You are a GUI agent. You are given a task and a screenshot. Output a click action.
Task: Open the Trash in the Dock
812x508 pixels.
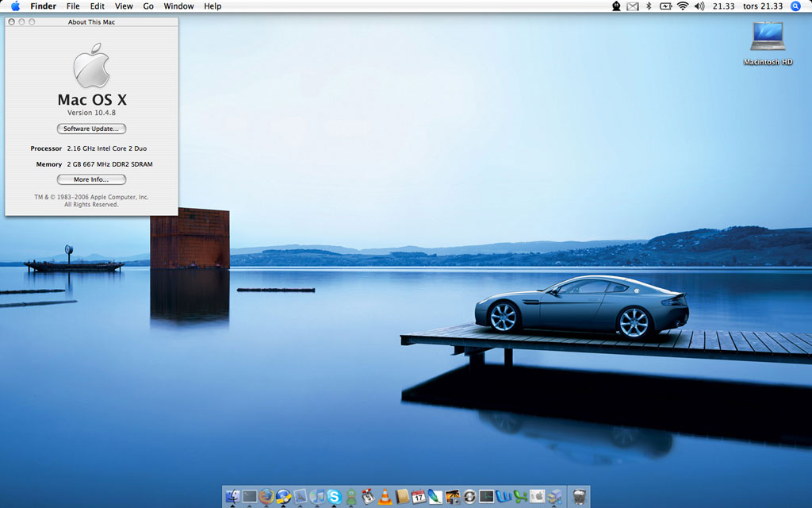point(579,497)
